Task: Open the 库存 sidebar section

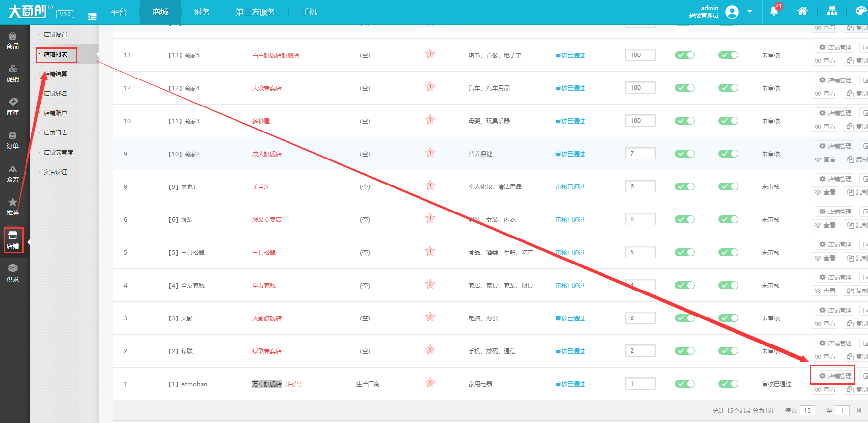Action: 13,107
